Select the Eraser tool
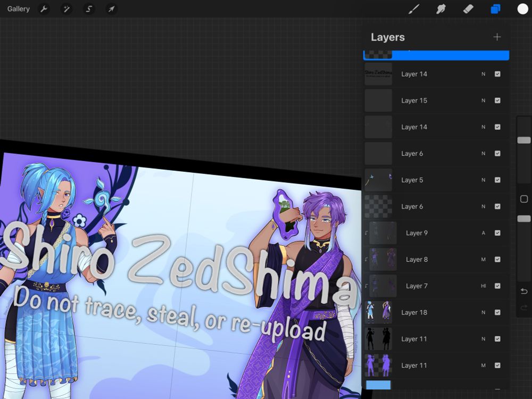Viewport: 532px width, 399px height. click(x=468, y=9)
